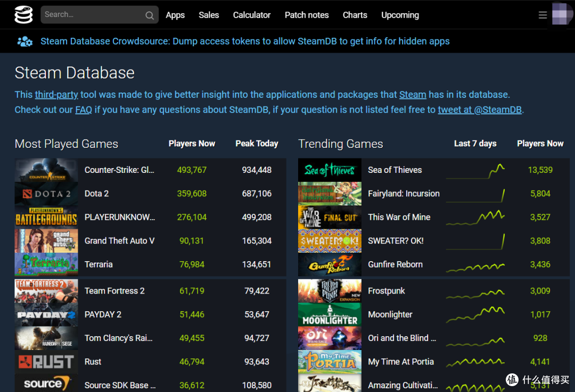The width and height of the screenshot is (575, 392).
Task: Open the Rust game logo thumbnail
Action: (46, 362)
